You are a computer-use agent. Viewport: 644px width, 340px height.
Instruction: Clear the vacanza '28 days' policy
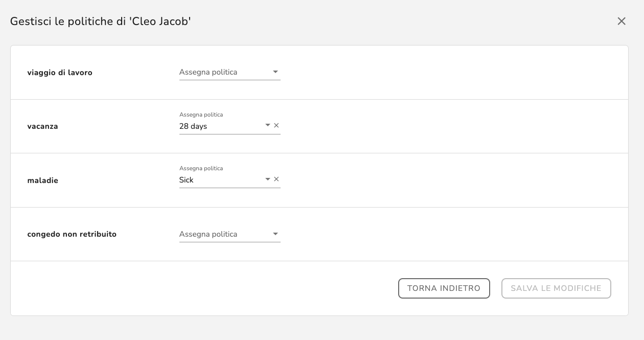click(277, 125)
